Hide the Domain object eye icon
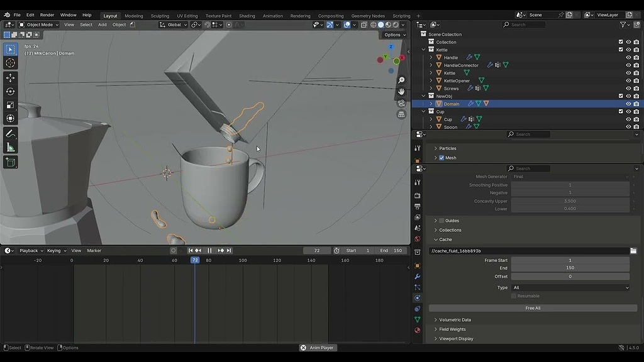This screenshot has height=362, width=644. point(628,104)
